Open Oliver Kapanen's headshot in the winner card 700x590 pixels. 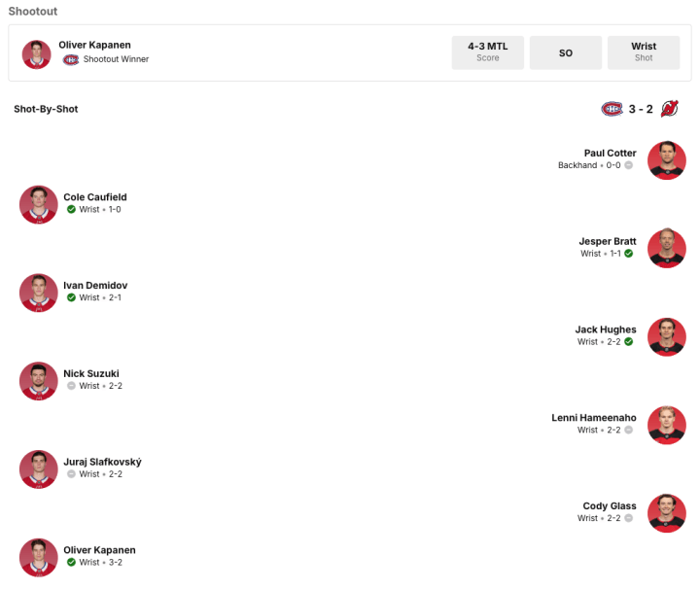37,53
